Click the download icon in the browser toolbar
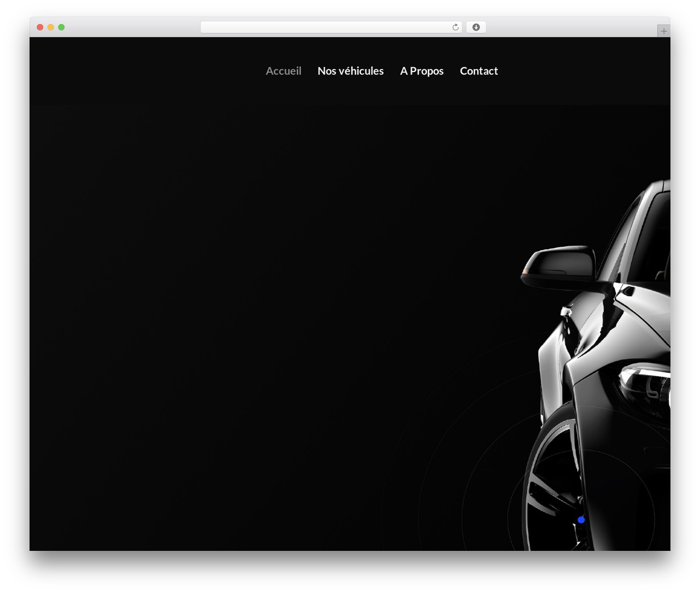Screen dimensions: 700x593 coord(476,27)
